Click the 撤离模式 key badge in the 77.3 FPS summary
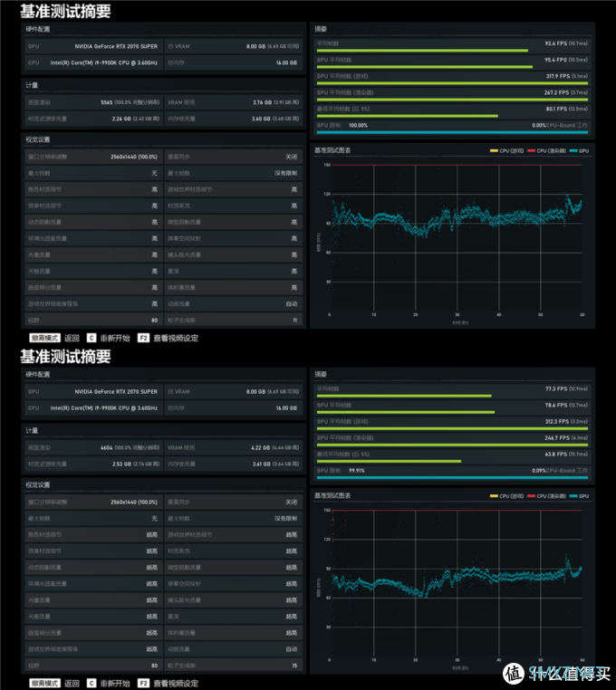Image resolution: width=616 pixels, height=690 pixels. pos(44,683)
